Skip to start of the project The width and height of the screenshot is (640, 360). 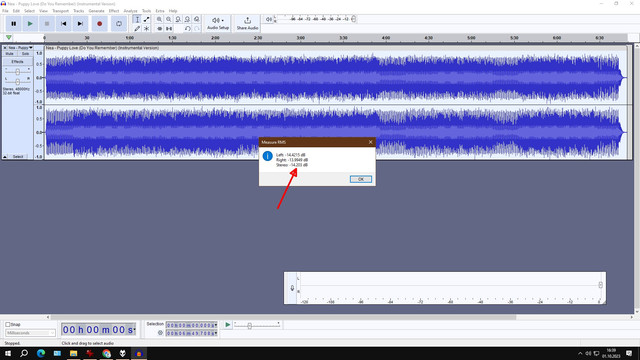click(63, 24)
